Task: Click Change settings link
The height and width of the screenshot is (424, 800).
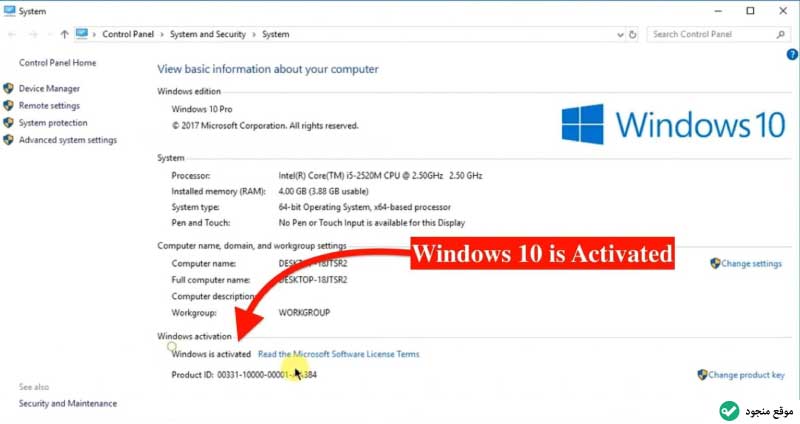Action: pos(751,263)
